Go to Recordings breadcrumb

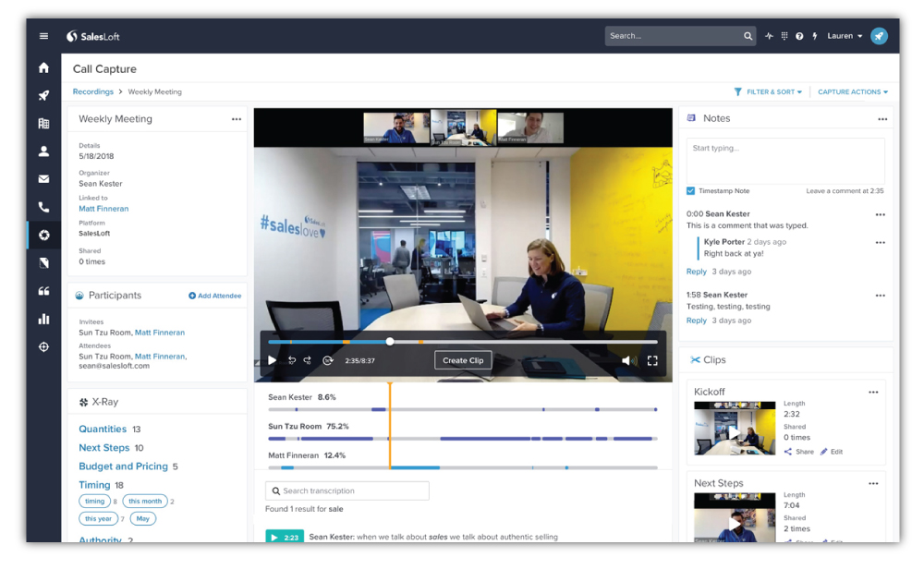tap(92, 92)
